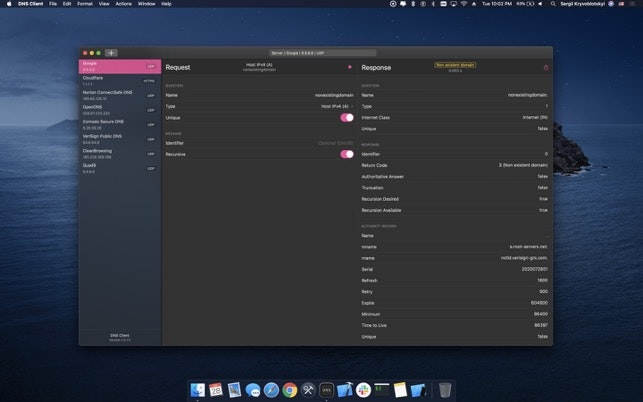Click the Identifier optional input field
The height and width of the screenshot is (402, 643).
tap(336, 143)
